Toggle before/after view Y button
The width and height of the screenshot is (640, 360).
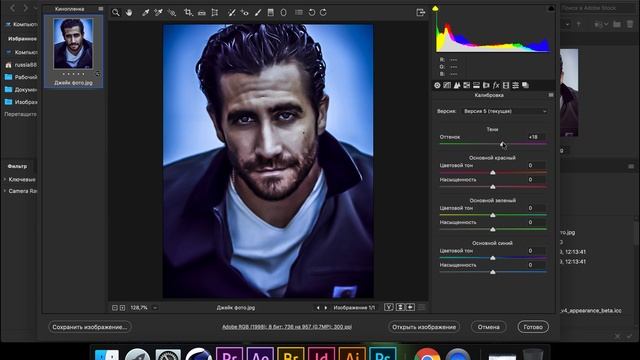click(x=389, y=307)
